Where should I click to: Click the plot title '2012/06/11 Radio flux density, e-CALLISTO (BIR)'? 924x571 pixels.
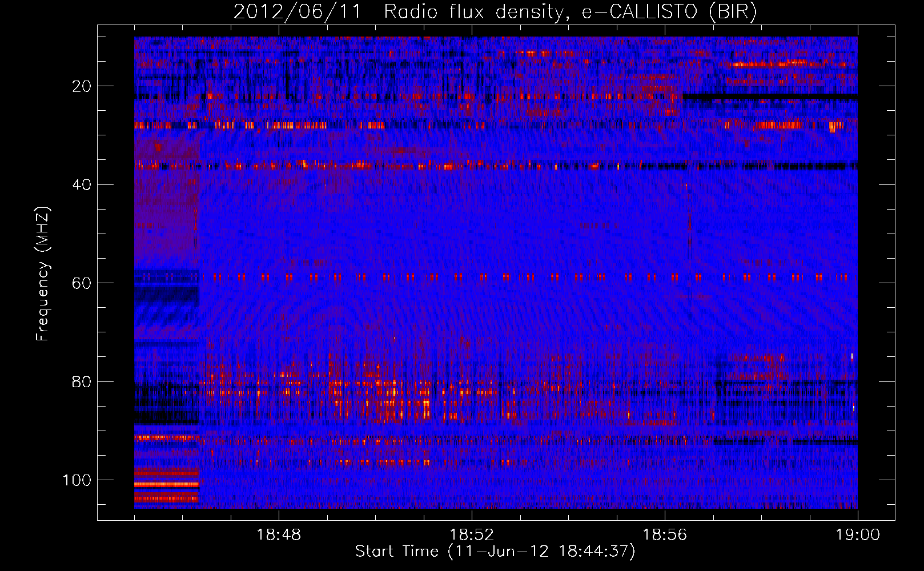495,12
